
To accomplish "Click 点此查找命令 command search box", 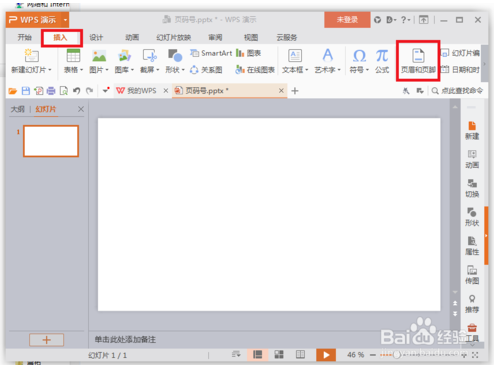I will (457, 91).
